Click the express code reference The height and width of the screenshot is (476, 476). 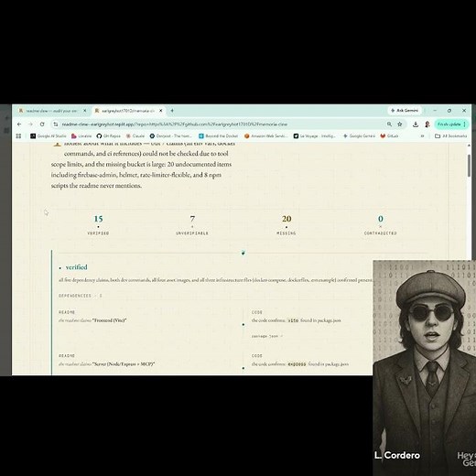297,364
